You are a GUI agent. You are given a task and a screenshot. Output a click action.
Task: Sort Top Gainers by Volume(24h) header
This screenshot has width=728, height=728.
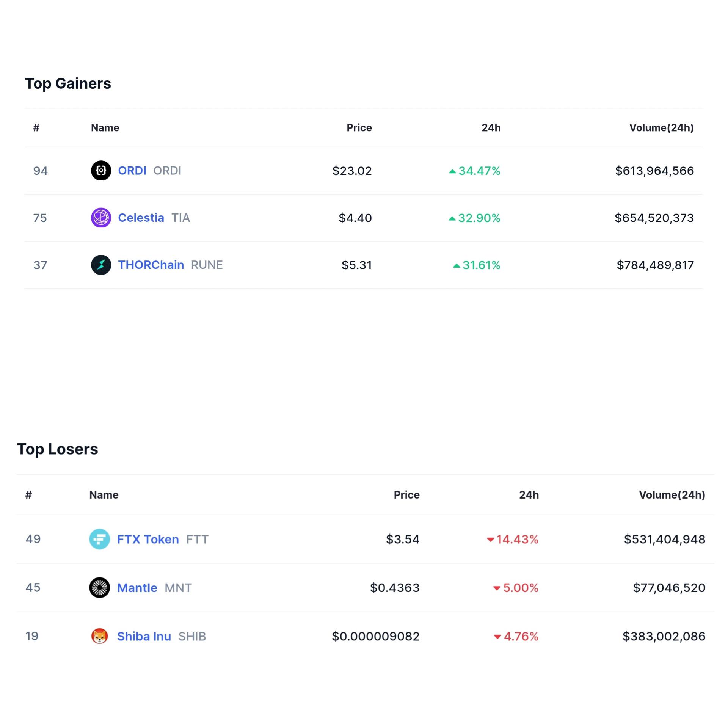(662, 128)
